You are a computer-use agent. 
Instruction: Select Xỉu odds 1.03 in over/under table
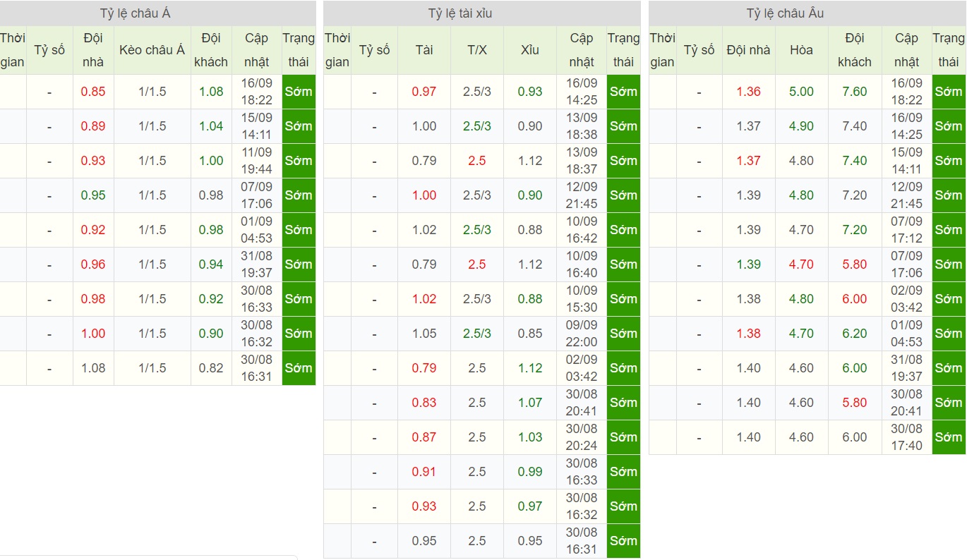pos(530,437)
